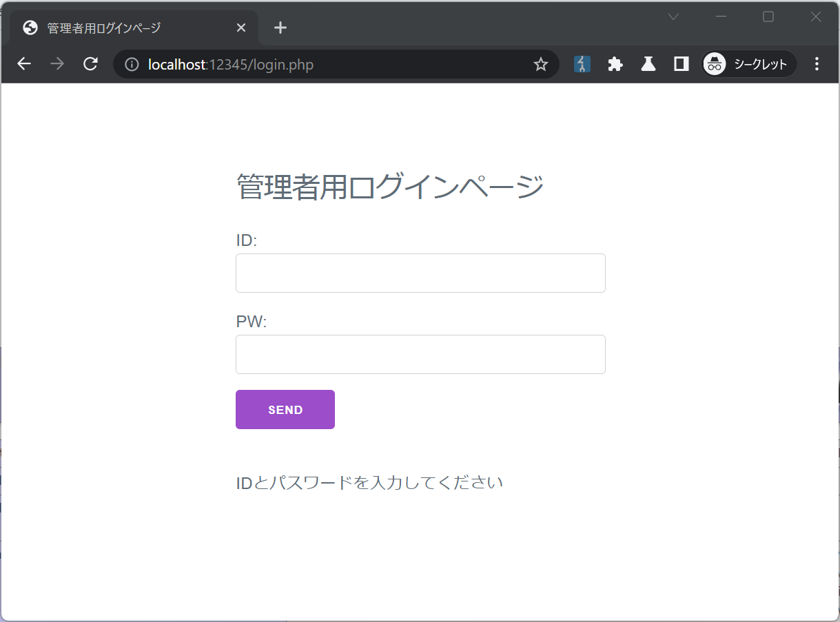The height and width of the screenshot is (622, 840).
Task: Open the tab search dropdown arrow
Action: [x=674, y=17]
